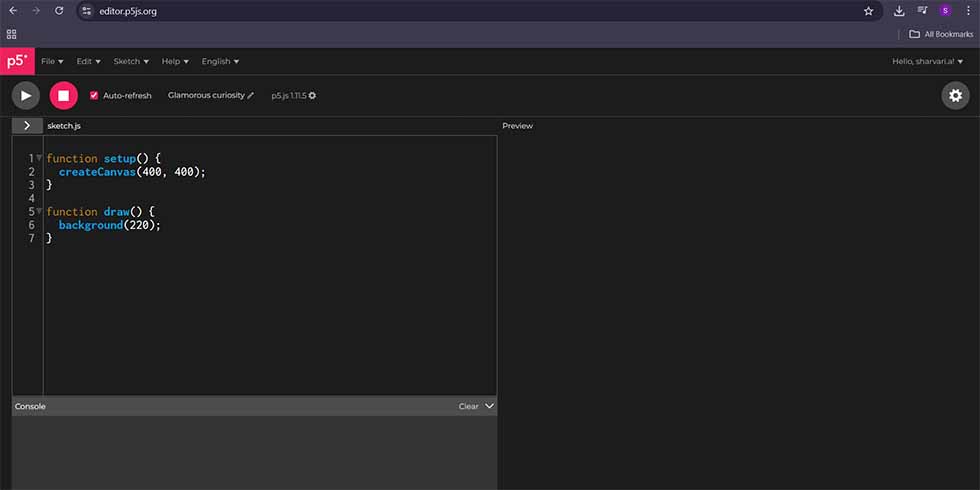980x490 pixels.
Task: Go back in browser
Action: pos(13,11)
